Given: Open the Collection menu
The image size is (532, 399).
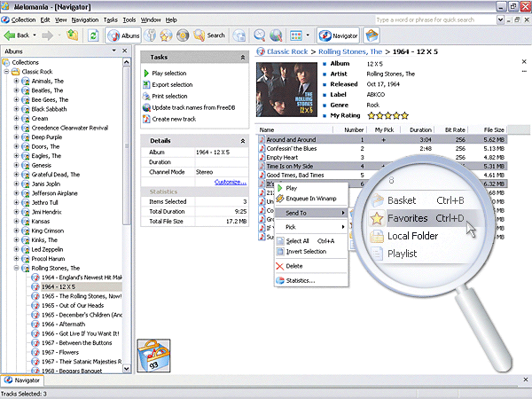Looking at the screenshot, I should coord(23,20).
